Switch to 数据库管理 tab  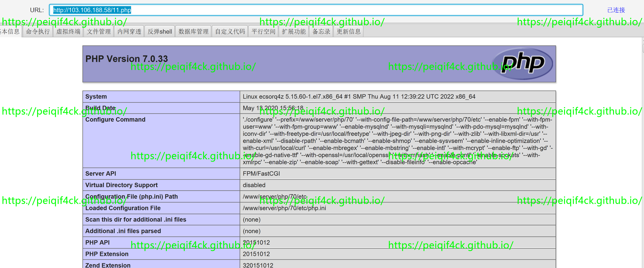(193, 31)
